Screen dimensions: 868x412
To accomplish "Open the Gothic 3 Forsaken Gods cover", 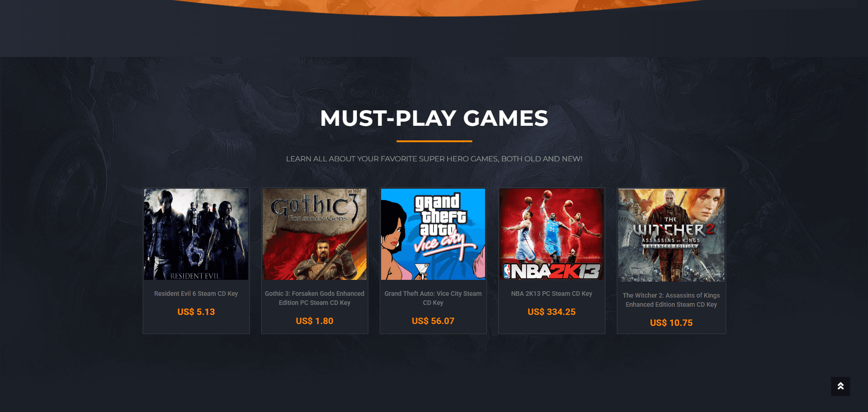I will (315, 234).
